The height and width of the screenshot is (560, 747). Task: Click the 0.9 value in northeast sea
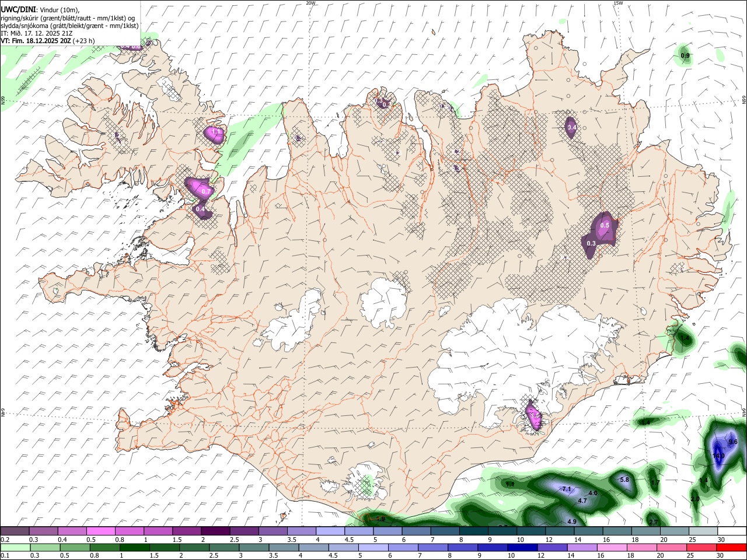point(685,55)
